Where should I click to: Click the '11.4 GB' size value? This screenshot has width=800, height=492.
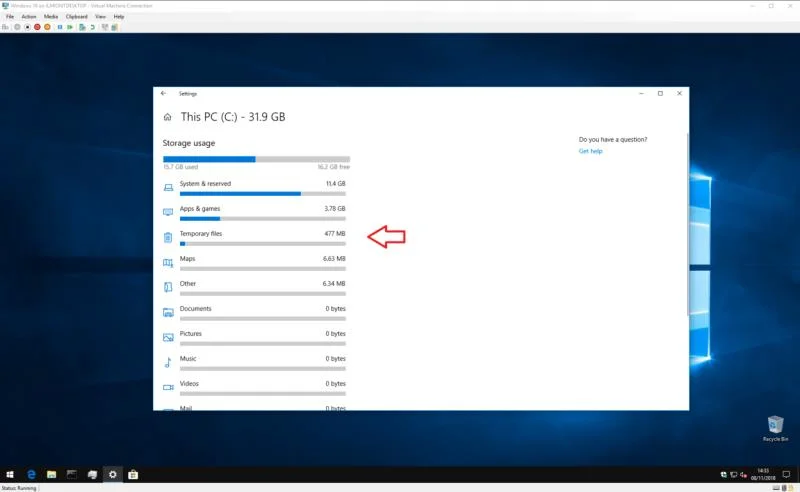335,184
